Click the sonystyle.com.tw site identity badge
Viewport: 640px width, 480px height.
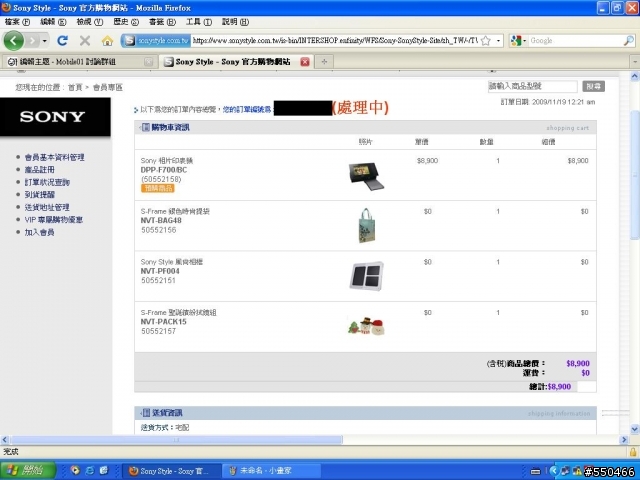pos(156,40)
